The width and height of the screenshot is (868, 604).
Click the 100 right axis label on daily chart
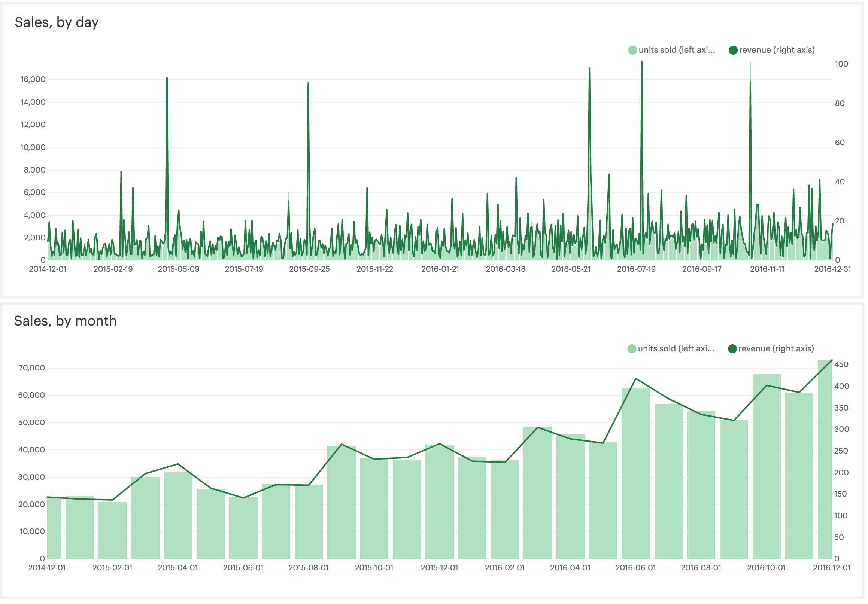841,64
